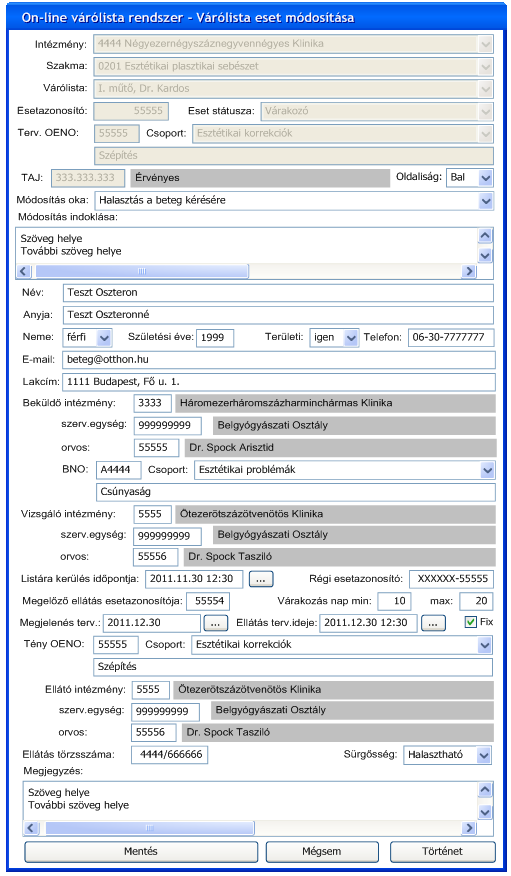
Task: Click Beküldő orvos code field 55555
Action: (156, 448)
